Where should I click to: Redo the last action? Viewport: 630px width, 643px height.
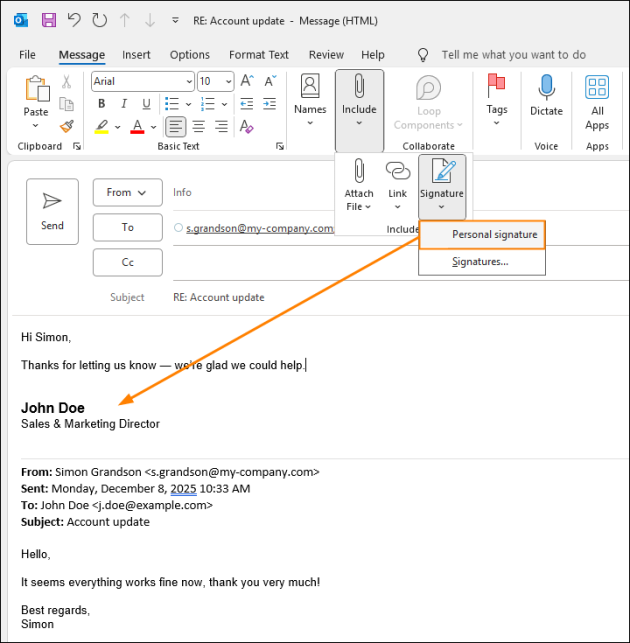pyautogui.click(x=99, y=20)
